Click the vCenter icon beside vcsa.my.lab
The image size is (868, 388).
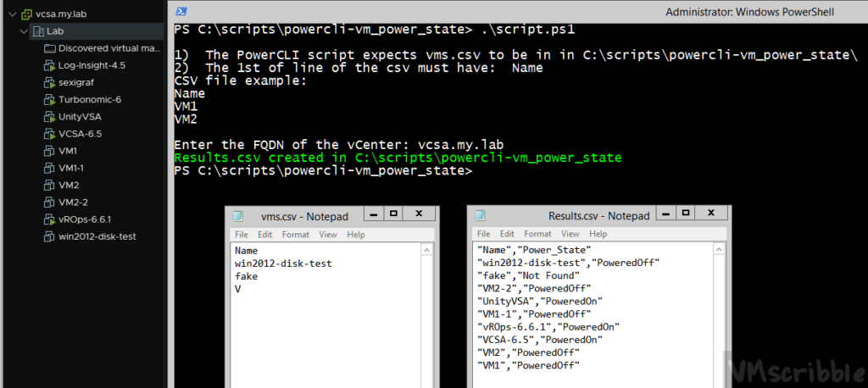[x=26, y=14]
